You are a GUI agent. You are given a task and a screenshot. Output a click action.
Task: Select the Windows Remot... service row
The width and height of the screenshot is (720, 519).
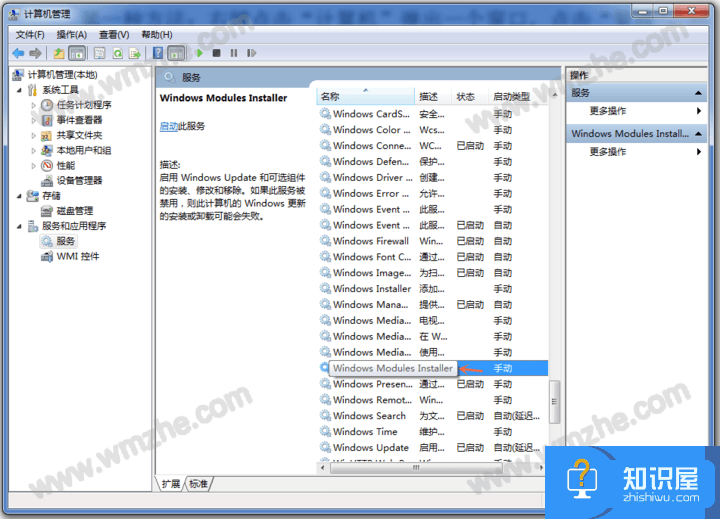[x=432, y=400]
